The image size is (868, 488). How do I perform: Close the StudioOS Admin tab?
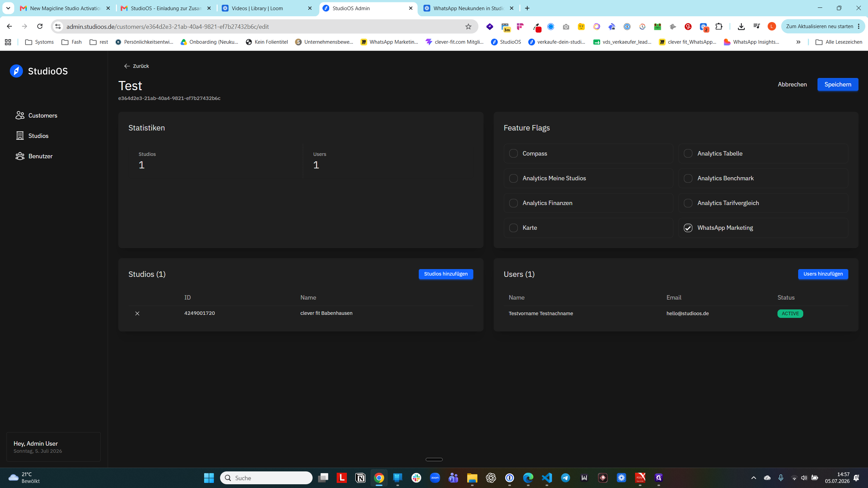click(411, 8)
